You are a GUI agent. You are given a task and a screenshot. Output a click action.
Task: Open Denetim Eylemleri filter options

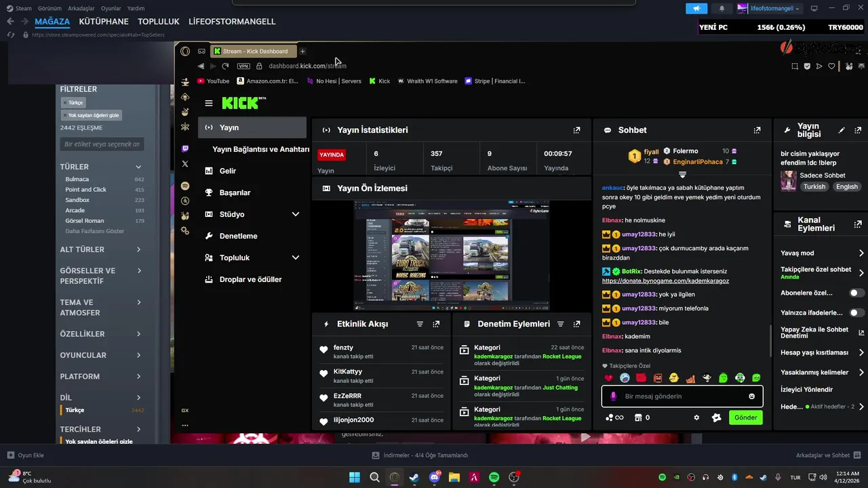coord(560,324)
